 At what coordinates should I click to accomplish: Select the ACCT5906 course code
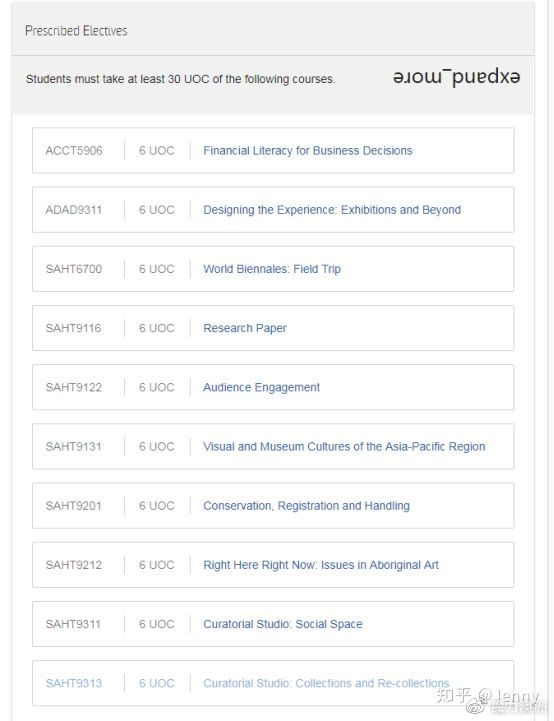pyautogui.click(x=74, y=151)
